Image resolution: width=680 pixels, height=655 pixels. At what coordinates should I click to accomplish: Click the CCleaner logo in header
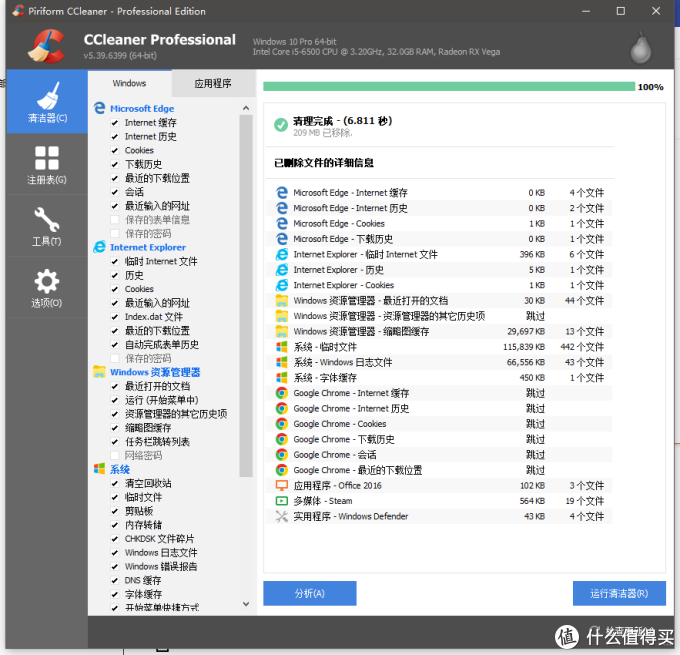[x=47, y=46]
